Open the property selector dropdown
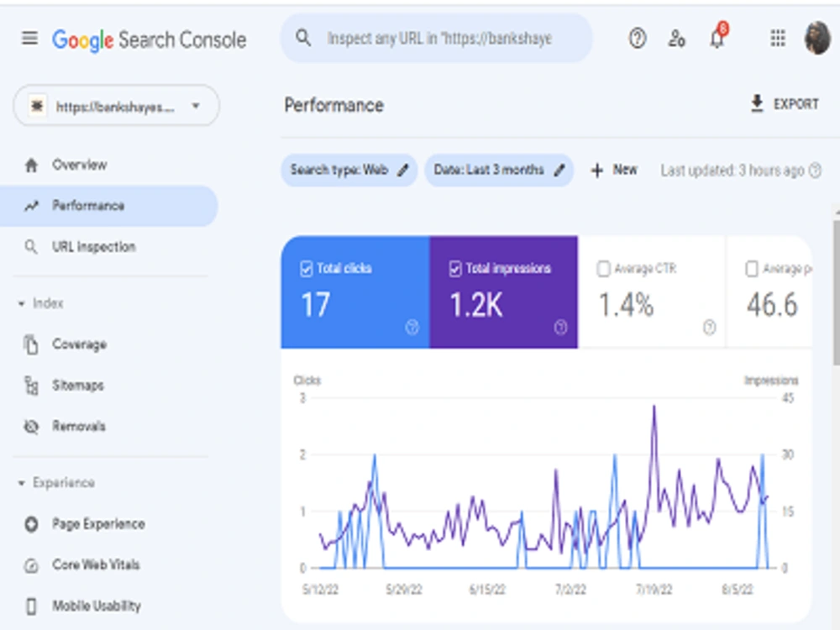840x630 pixels. (x=116, y=106)
